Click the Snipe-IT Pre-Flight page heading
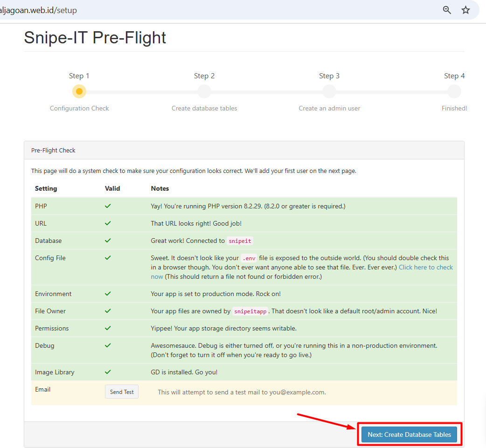Screen dimensions: 486x448 (95, 37)
